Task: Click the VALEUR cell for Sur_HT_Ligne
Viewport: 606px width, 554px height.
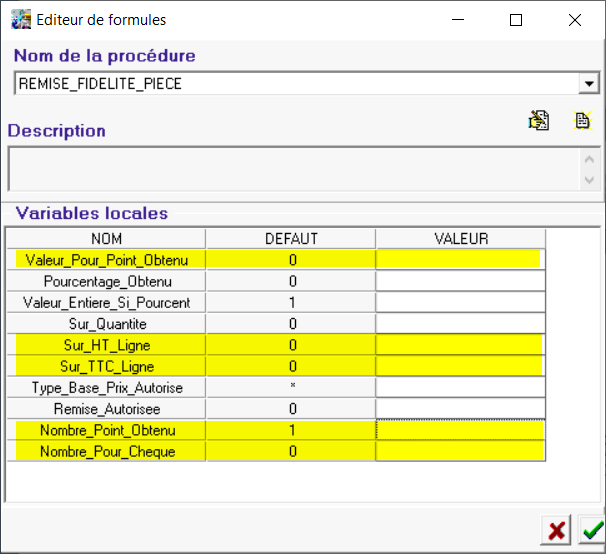Action: pos(460,344)
